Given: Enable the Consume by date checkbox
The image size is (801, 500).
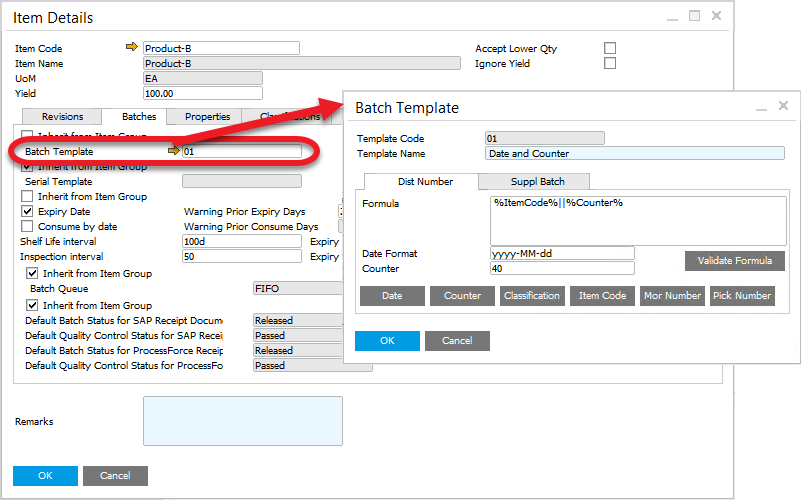Looking at the screenshot, I should pyautogui.click(x=27, y=226).
